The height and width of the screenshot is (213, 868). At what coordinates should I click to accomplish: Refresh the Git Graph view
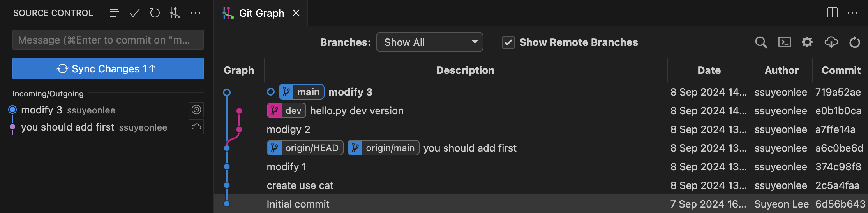point(854,42)
